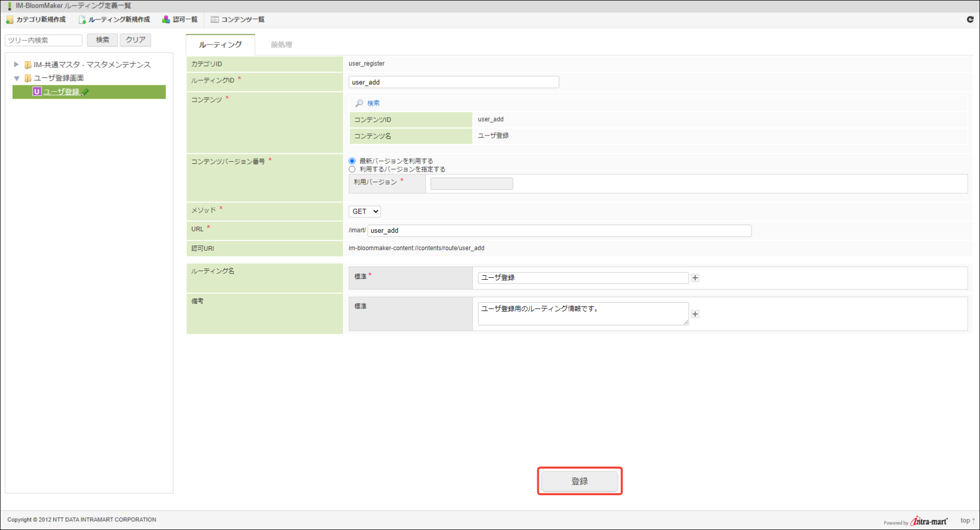Switch to the 前処理 tab

pos(281,45)
